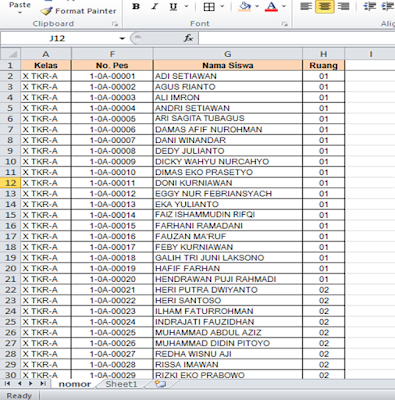This screenshot has width=395, height=400.
Task: Click the Ruang header cell
Action: pyautogui.click(x=323, y=65)
